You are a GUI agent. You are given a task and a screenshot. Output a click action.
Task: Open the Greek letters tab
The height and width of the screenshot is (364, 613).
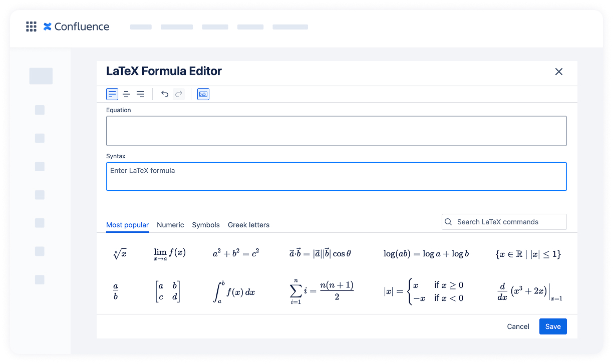tap(248, 225)
